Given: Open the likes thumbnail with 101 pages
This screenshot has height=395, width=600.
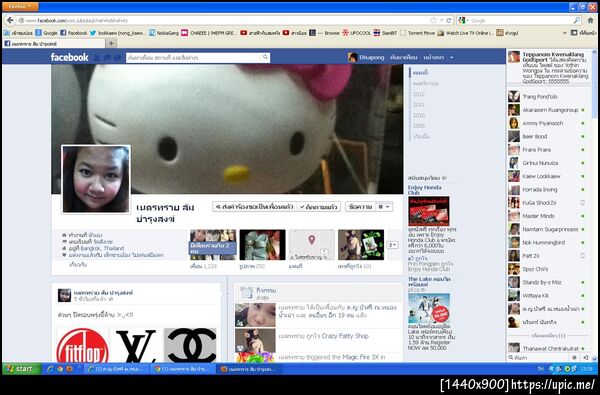Looking at the screenshot, I should pos(361,245).
